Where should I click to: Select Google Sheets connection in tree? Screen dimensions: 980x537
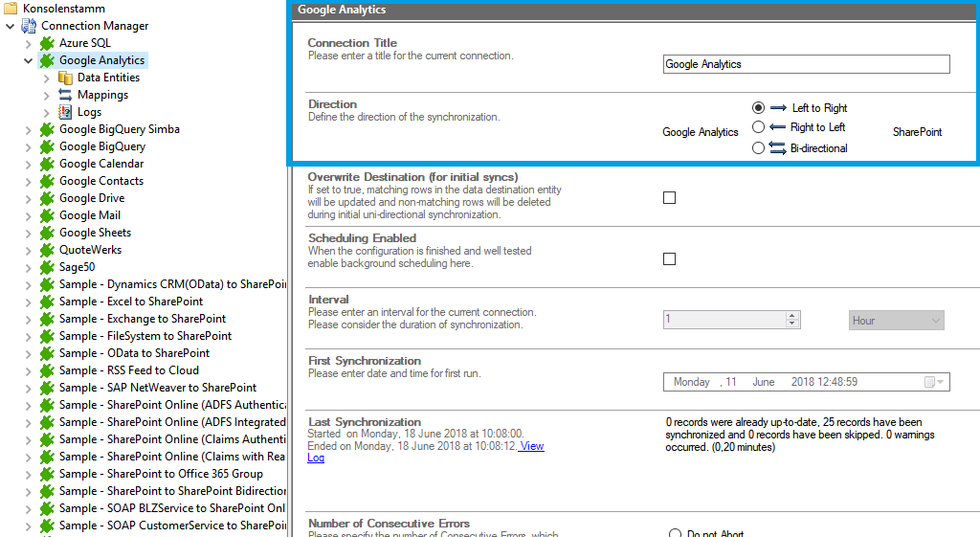95,233
